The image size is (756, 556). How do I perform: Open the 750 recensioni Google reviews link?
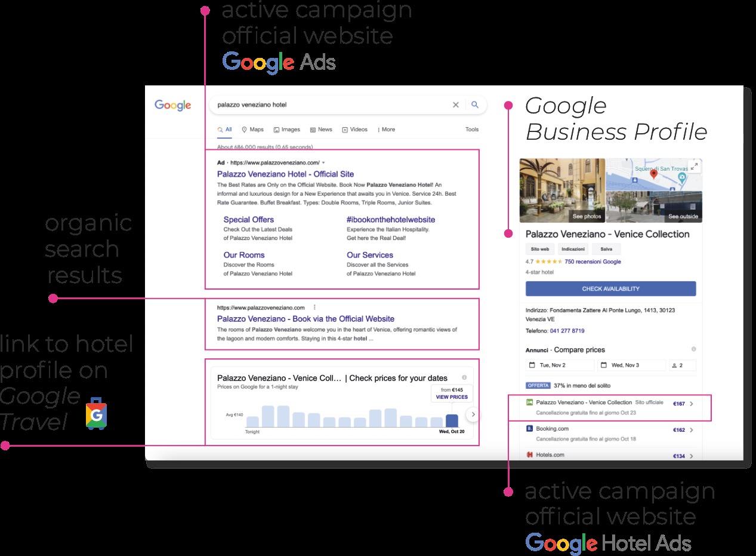593,262
